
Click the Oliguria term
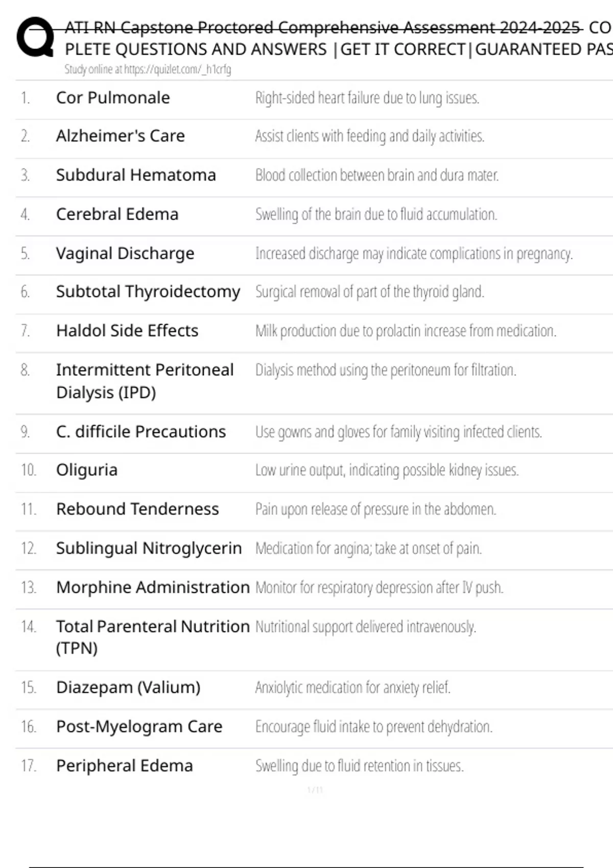coord(87,470)
